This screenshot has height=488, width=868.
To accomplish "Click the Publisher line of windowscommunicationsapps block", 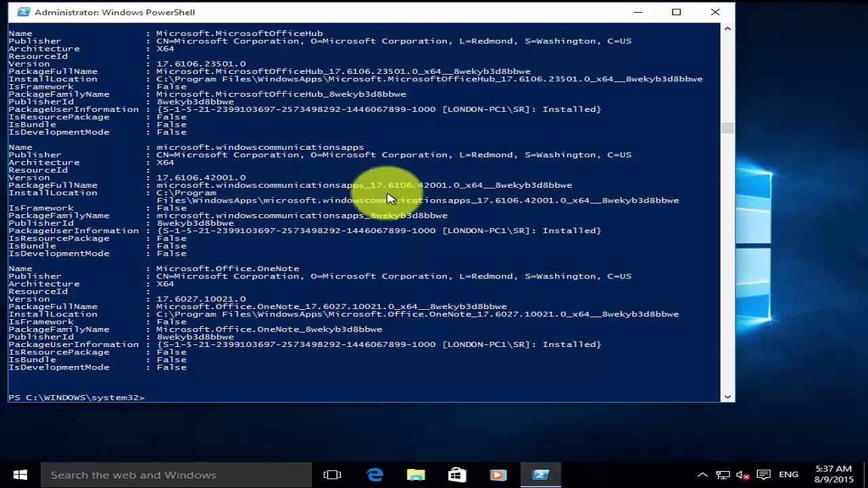I will click(x=319, y=155).
